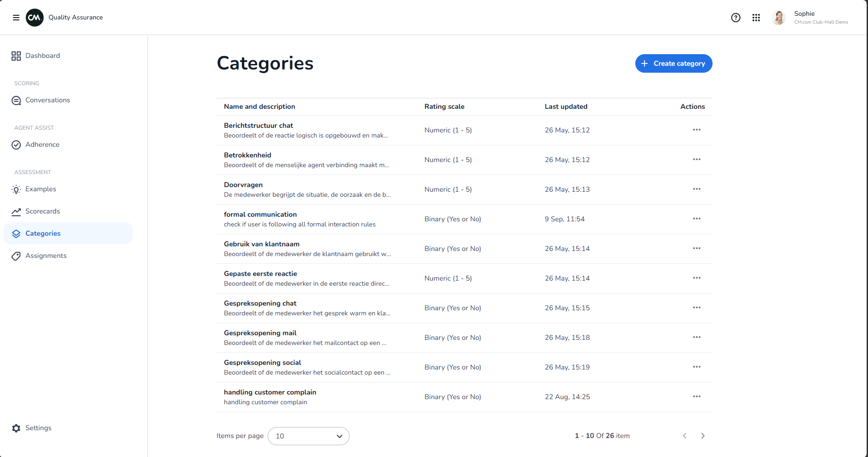This screenshot has height=457, width=868.
Task: Open actions menu for formal communication
Action: (697, 219)
